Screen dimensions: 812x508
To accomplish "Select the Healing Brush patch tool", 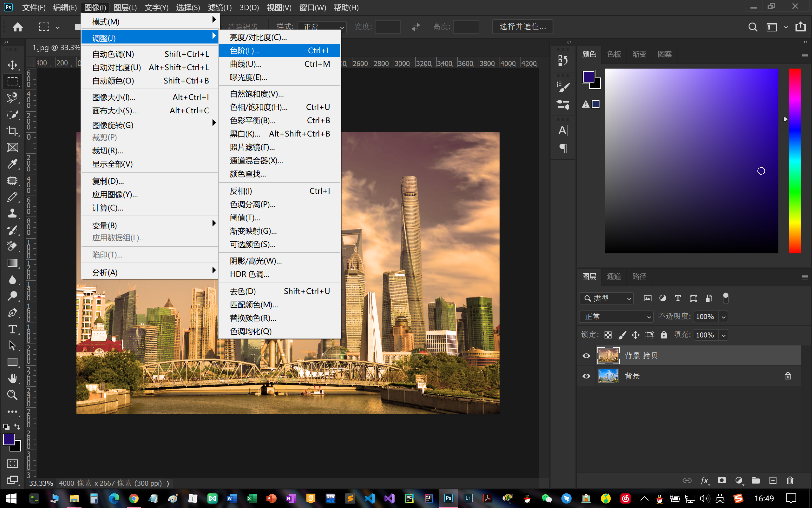I will click(x=12, y=180).
